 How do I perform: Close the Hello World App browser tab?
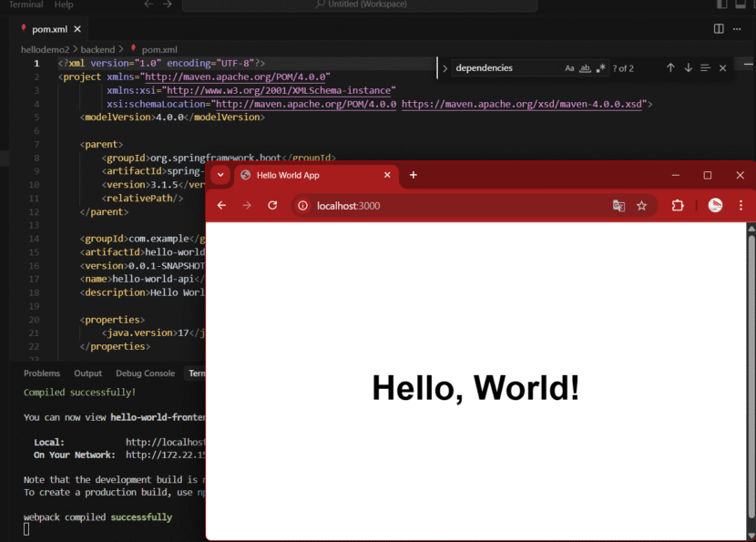(387, 175)
